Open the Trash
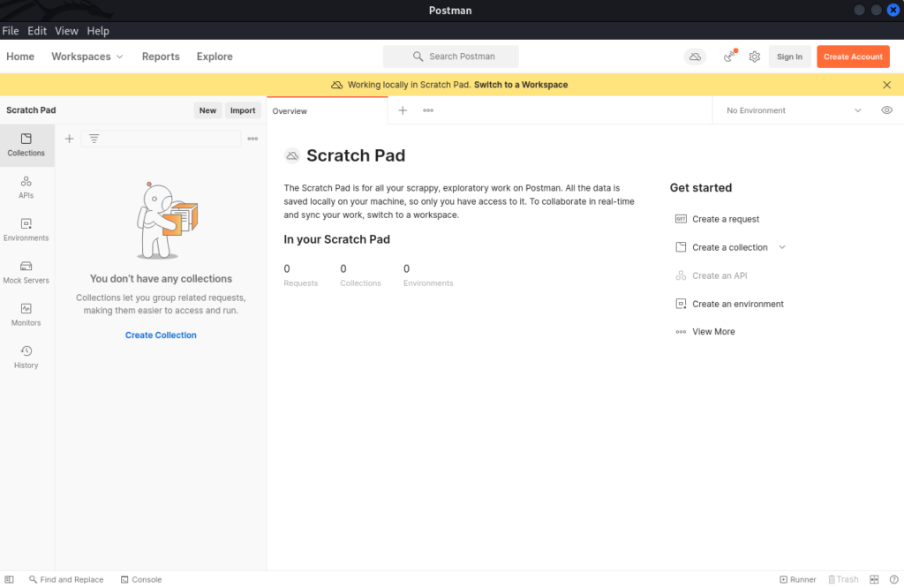Viewport: 904px width, 588px height. point(843,579)
